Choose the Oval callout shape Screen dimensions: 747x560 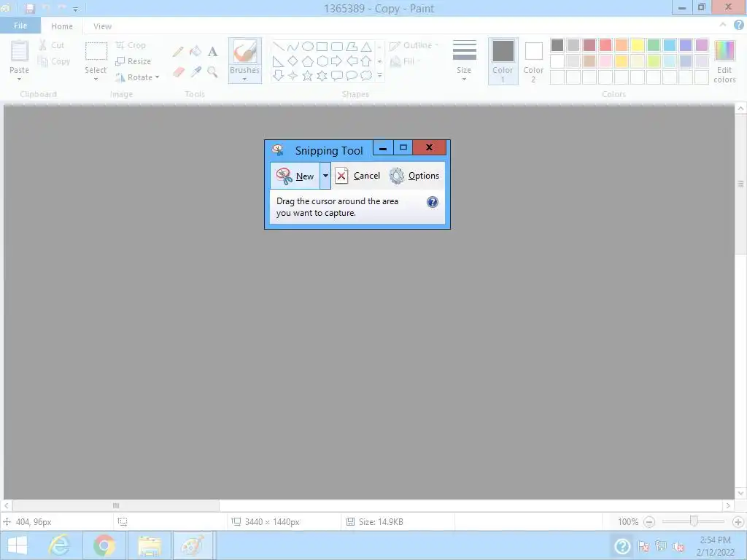tap(352, 76)
